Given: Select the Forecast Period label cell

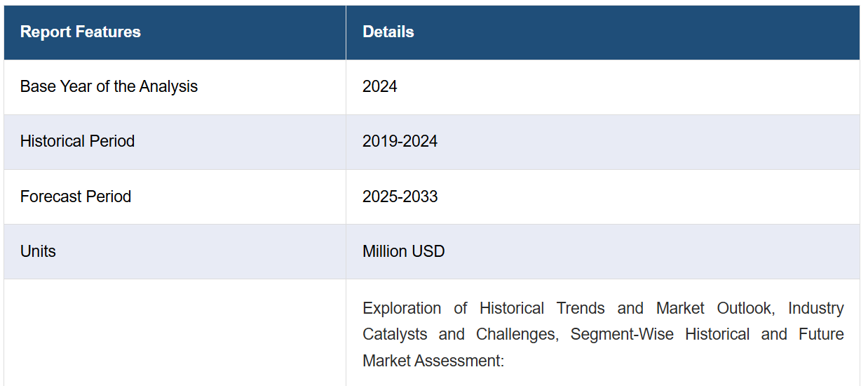Looking at the screenshot, I should (175, 197).
